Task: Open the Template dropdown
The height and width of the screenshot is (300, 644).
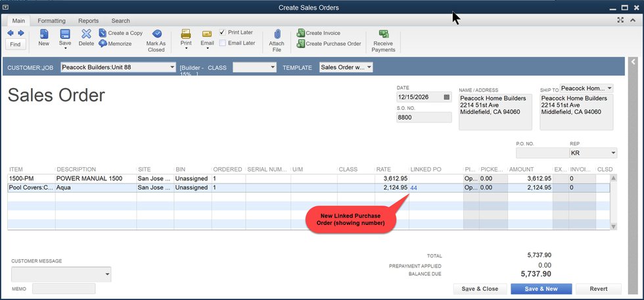Action: point(369,67)
